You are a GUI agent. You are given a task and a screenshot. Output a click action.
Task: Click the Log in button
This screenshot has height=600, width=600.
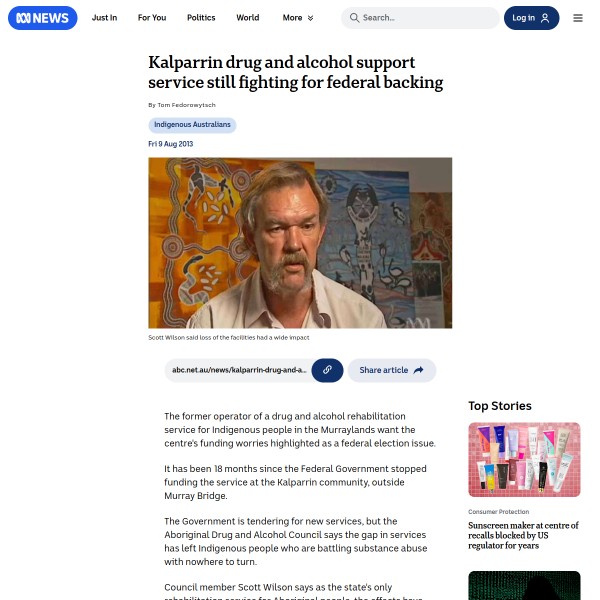pyautogui.click(x=532, y=18)
